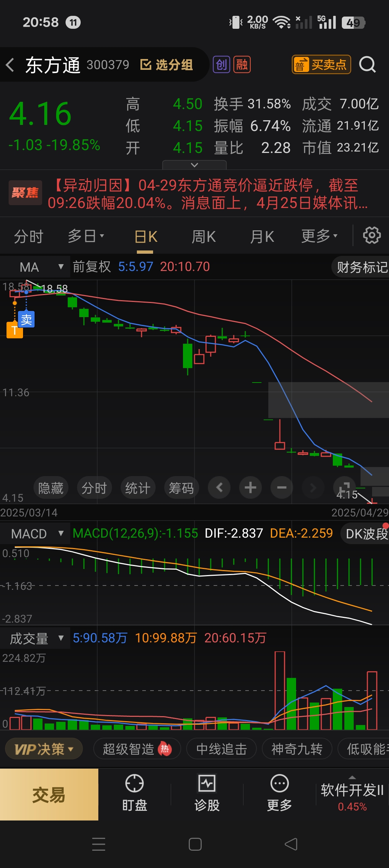This screenshot has width=389, height=868.
Task: Tap the back arrow beside 东方通
Action: click(x=10, y=65)
